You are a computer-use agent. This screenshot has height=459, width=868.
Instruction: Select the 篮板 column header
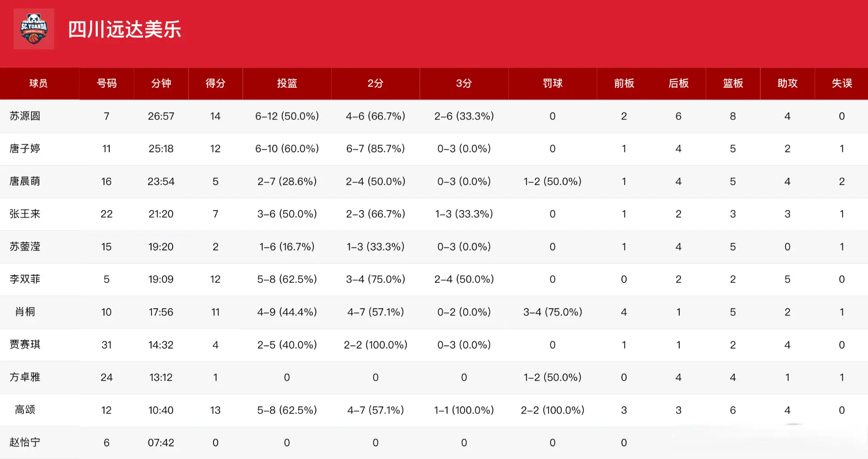733,83
